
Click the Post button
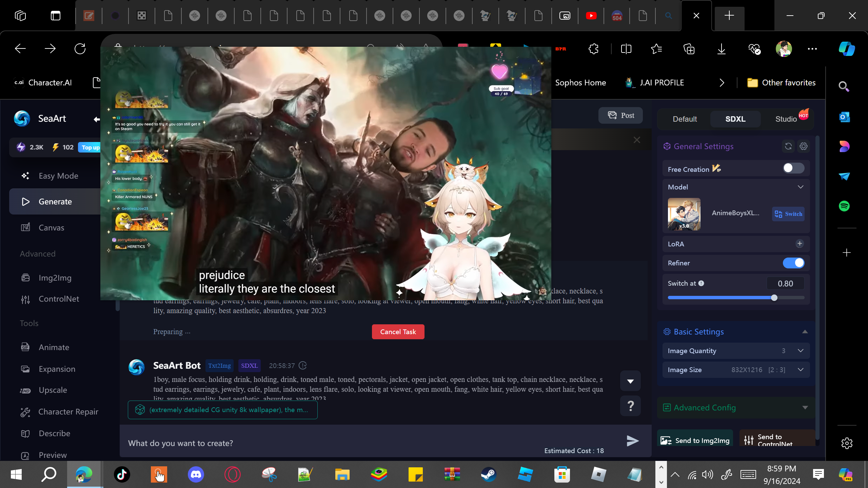point(620,116)
